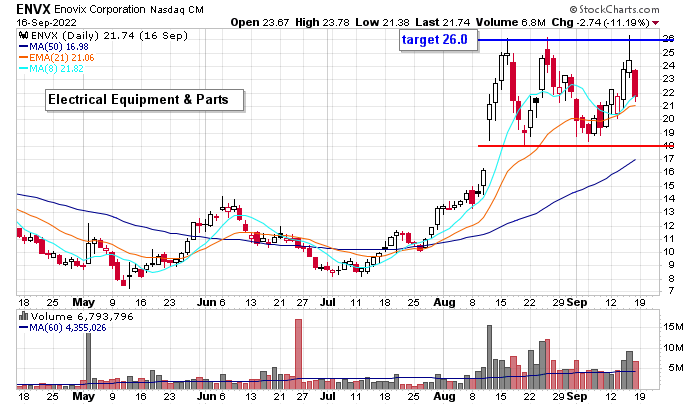
Task: Click the Low 21.38 value
Action: point(382,22)
